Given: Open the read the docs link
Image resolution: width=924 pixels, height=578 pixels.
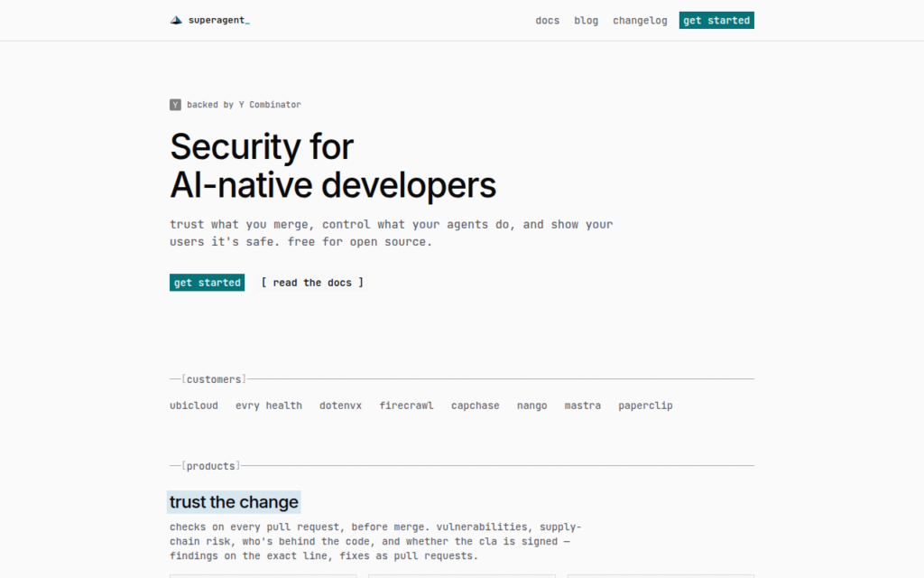Looking at the screenshot, I should pos(312,283).
